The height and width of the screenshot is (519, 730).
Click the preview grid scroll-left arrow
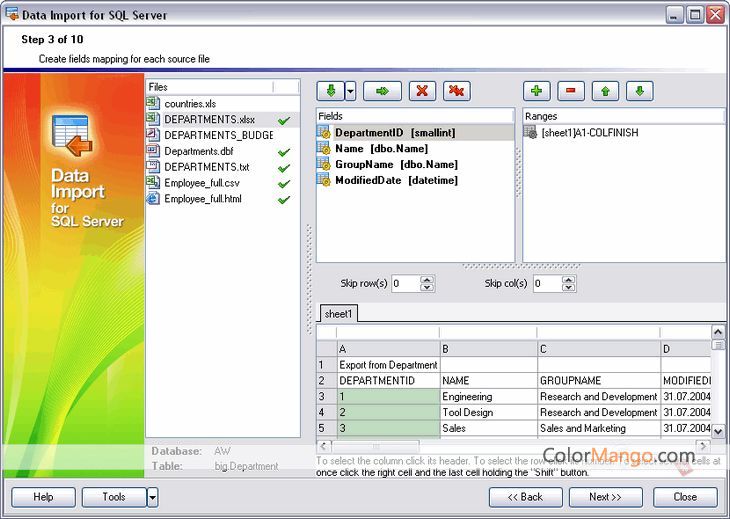click(x=324, y=446)
